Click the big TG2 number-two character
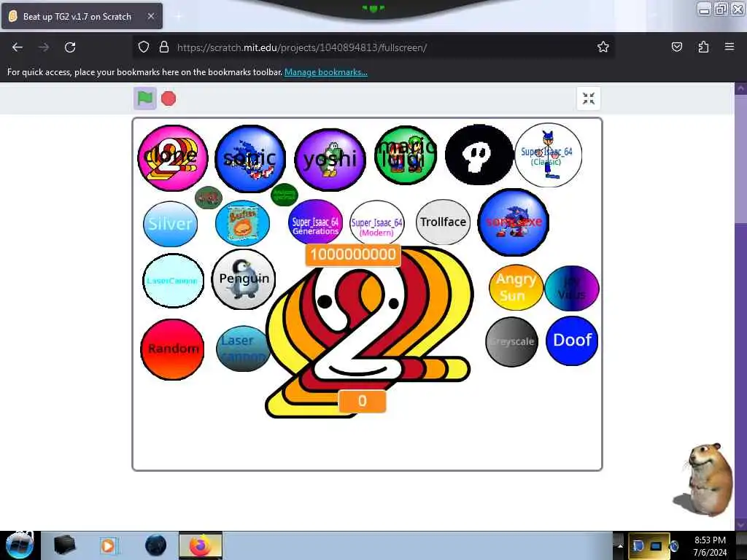The width and height of the screenshot is (747, 560). click(369, 331)
